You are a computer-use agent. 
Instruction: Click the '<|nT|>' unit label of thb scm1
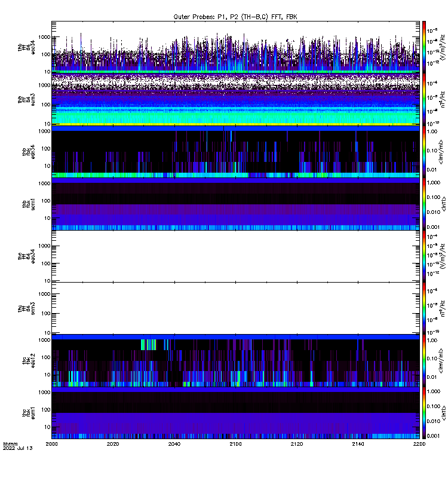click(x=444, y=204)
